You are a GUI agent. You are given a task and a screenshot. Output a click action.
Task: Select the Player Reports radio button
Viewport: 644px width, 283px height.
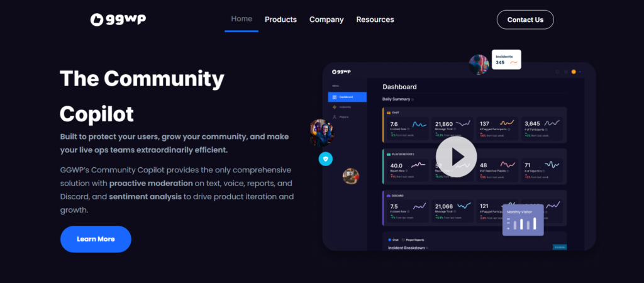(x=403, y=240)
